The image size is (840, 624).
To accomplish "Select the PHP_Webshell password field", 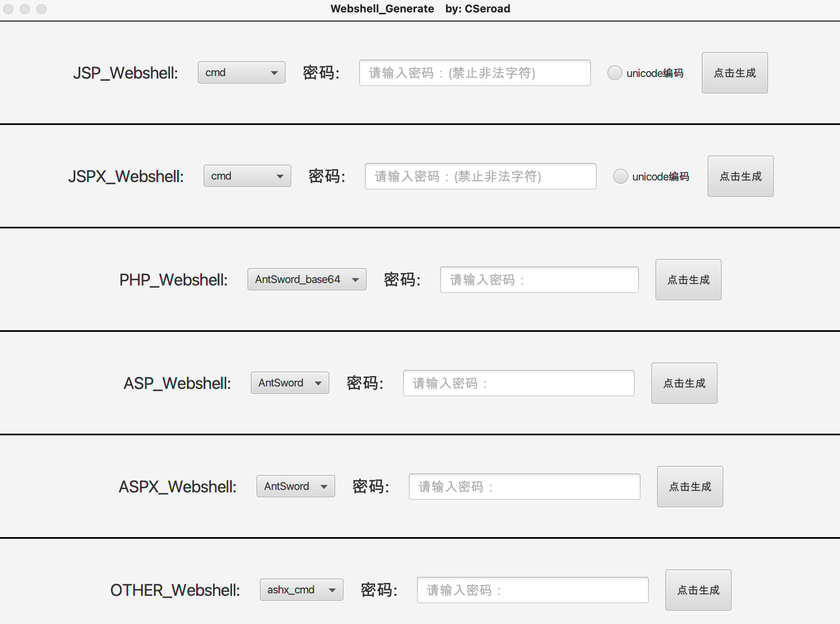I will pos(539,280).
